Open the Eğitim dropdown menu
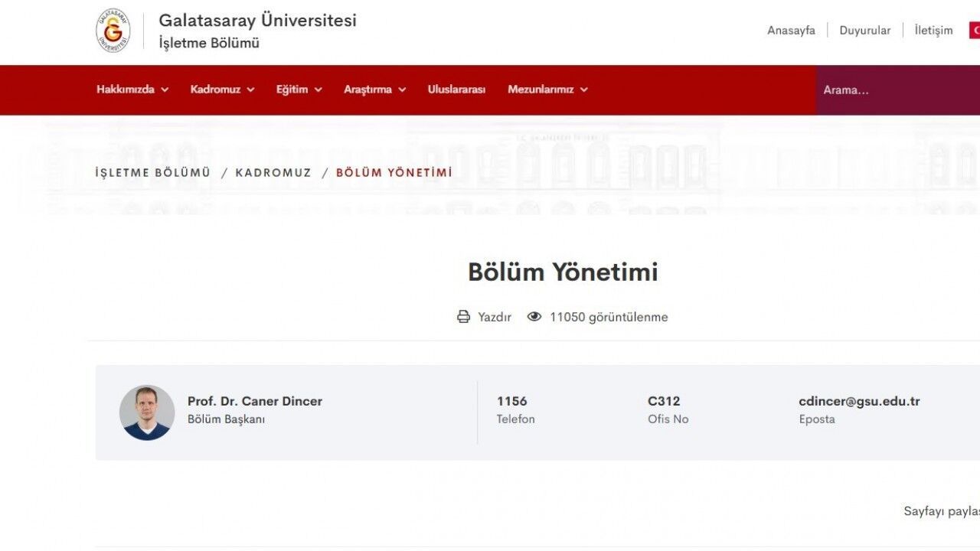 click(x=299, y=90)
